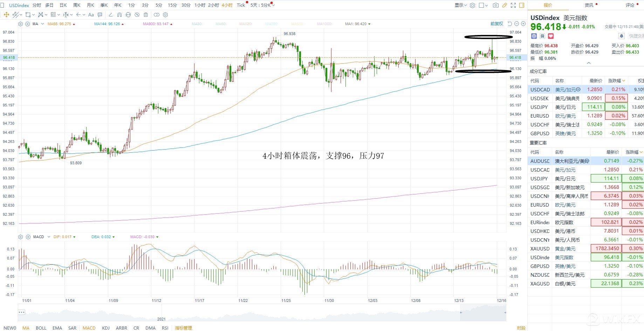Enter fullscreen chart mode
Viewport: 644px width, 331px height.
[513, 5]
